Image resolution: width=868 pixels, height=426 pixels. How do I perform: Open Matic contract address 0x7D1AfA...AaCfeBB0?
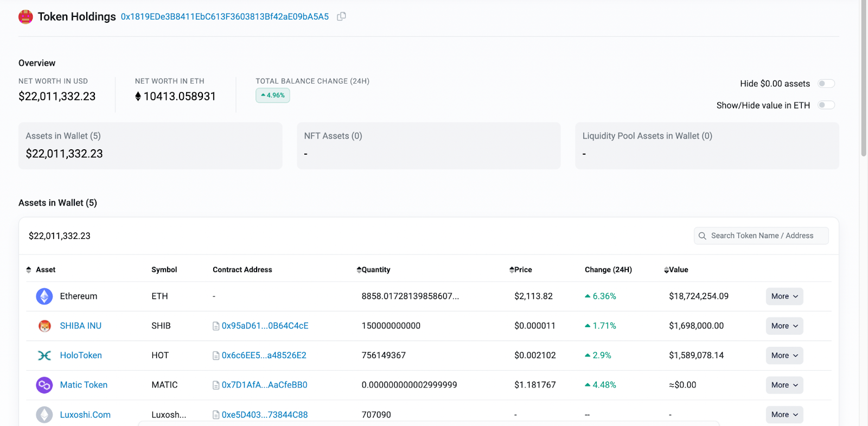[264, 385]
